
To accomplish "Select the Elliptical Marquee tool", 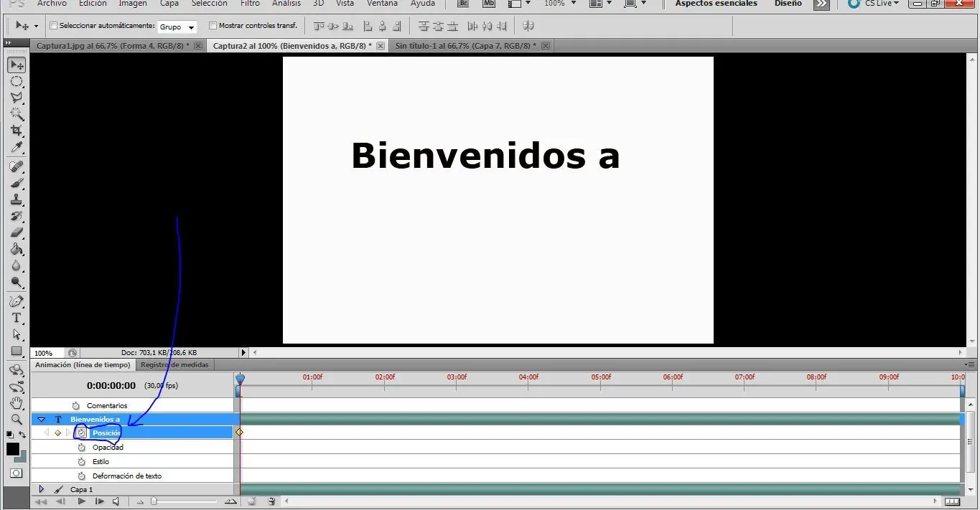I will [x=16, y=82].
